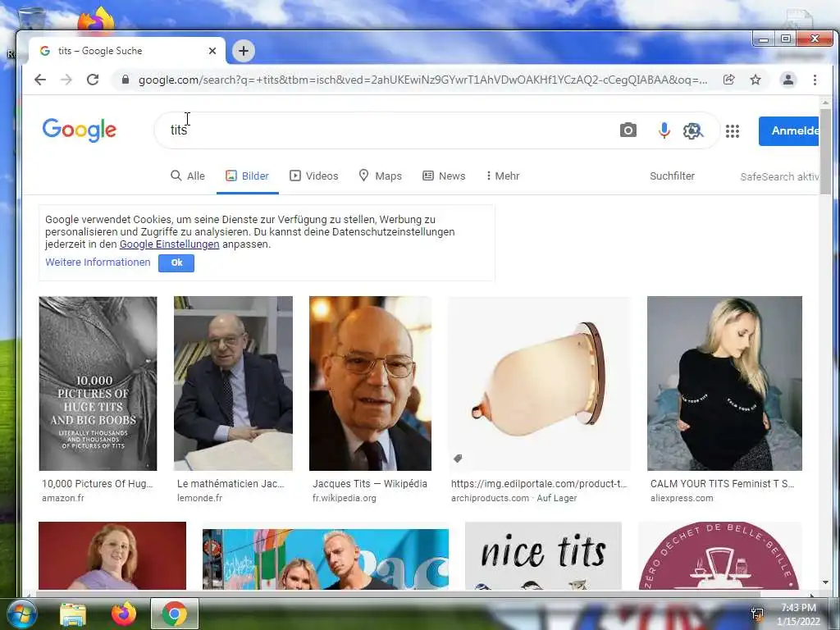
Task: Click the aliexpress.com source text
Action: (x=682, y=498)
